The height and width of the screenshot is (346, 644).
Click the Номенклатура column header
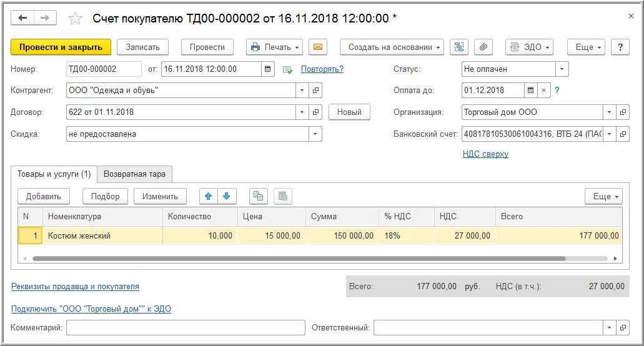point(102,216)
